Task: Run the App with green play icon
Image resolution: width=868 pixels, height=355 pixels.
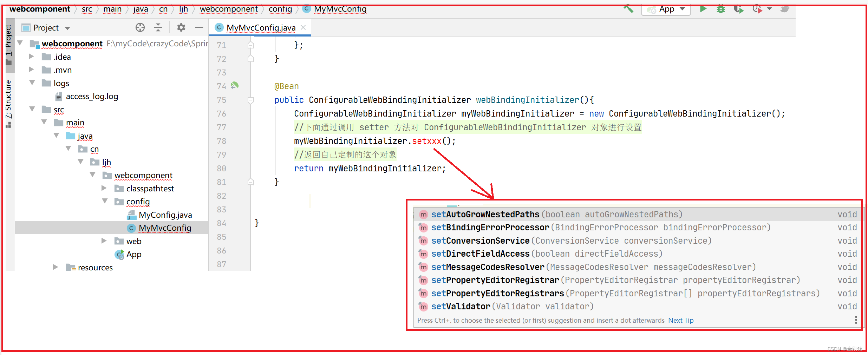Action: point(703,9)
